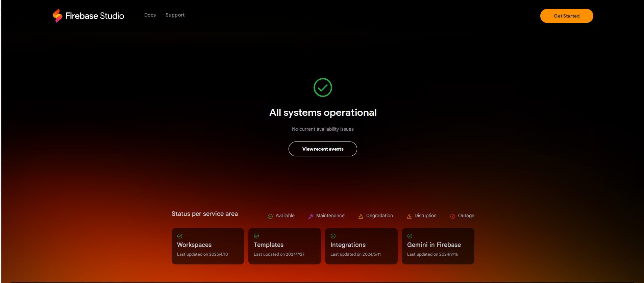This screenshot has width=644, height=283.
Task: Click the Firebase Studio wordmark
Action: point(95,16)
